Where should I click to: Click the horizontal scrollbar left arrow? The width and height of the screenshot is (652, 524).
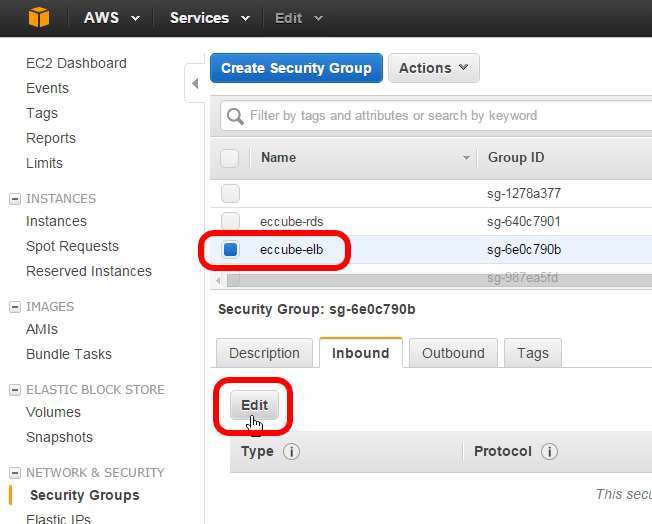218,280
